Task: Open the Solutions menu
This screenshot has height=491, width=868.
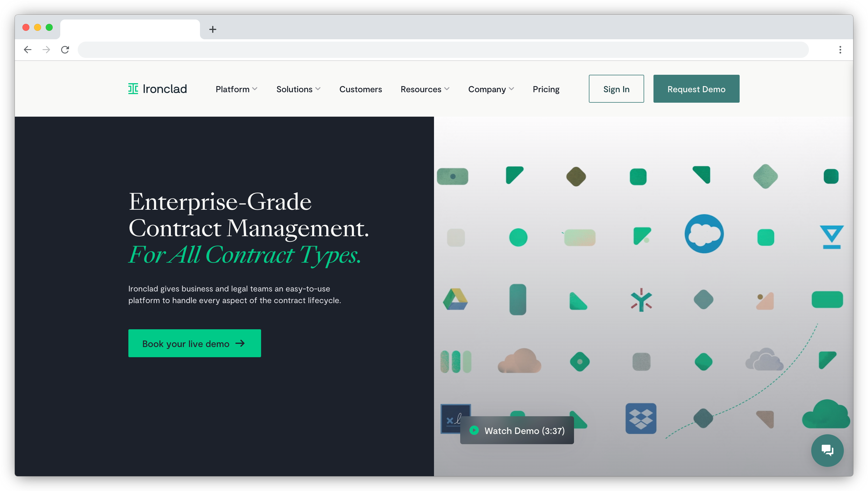Action: [x=298, y=89]
